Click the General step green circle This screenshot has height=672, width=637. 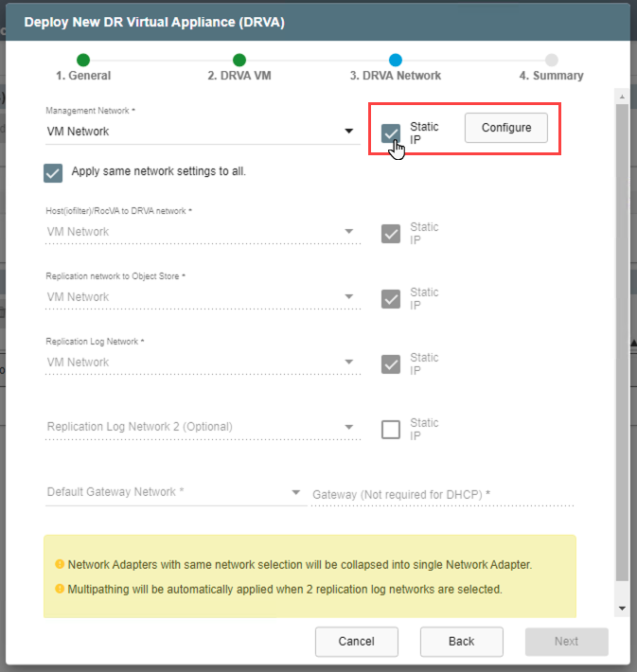(x=83, y=60)
